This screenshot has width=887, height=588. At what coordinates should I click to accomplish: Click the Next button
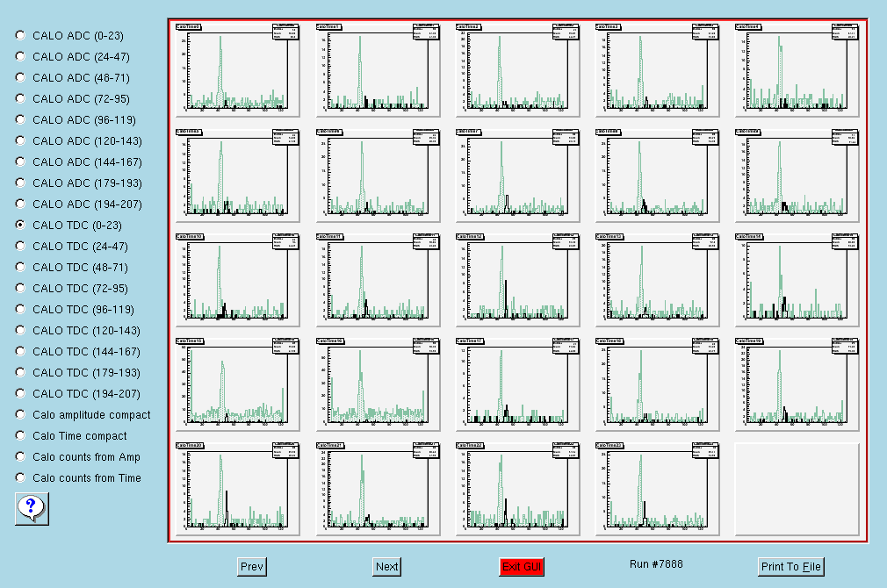pyautogui.click(x=387, y=567)
